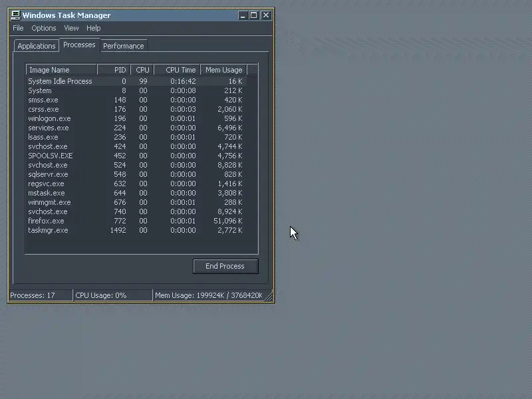Open the View menu
The image size is (532, 399).
(x=71, y=28)
